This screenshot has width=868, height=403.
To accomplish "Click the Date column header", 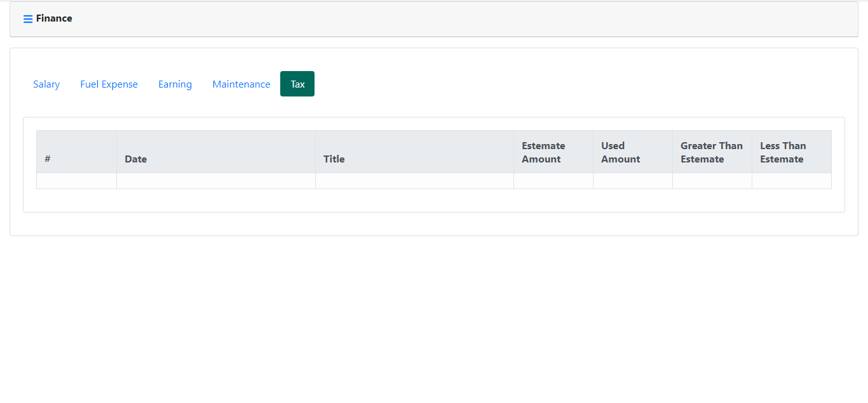I will click(216, 152).
